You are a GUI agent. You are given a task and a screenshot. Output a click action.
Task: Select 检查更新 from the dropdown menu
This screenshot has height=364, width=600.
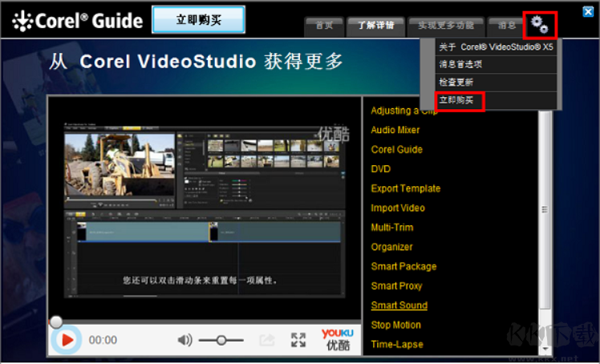click(x=456, y=83)
